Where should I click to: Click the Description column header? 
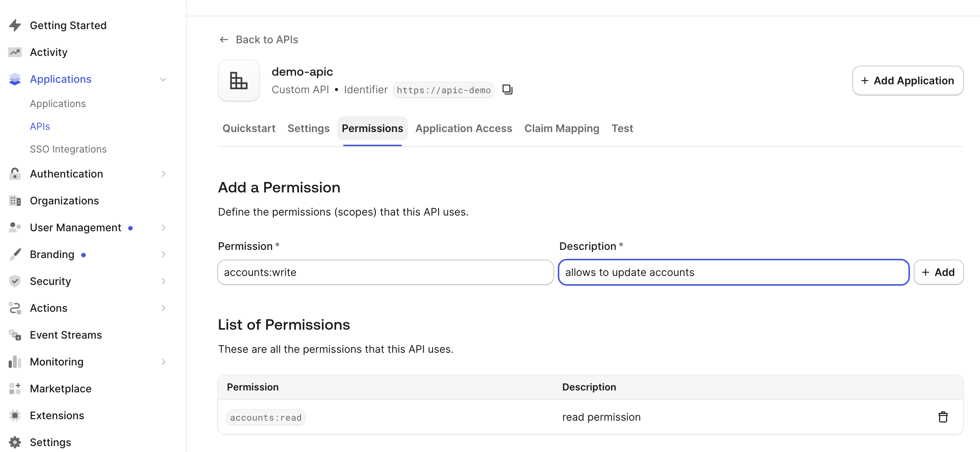point(589,387)
